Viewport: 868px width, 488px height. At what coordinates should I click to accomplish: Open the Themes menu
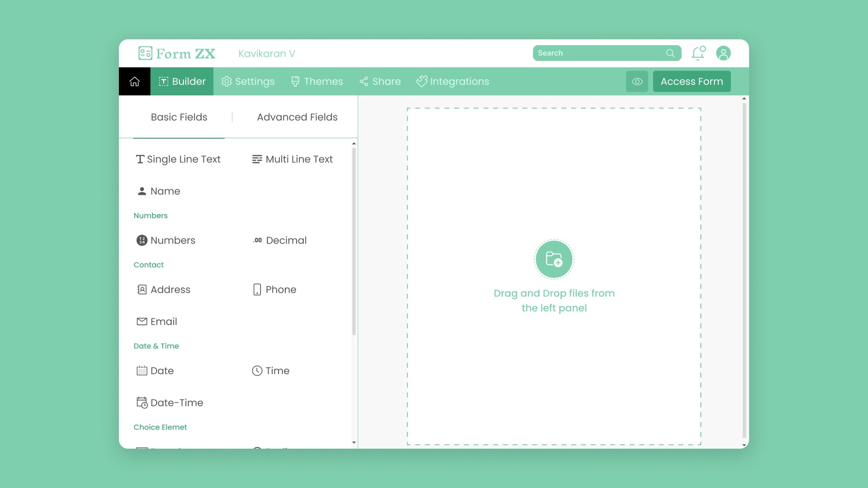click(x=317, y=81)
